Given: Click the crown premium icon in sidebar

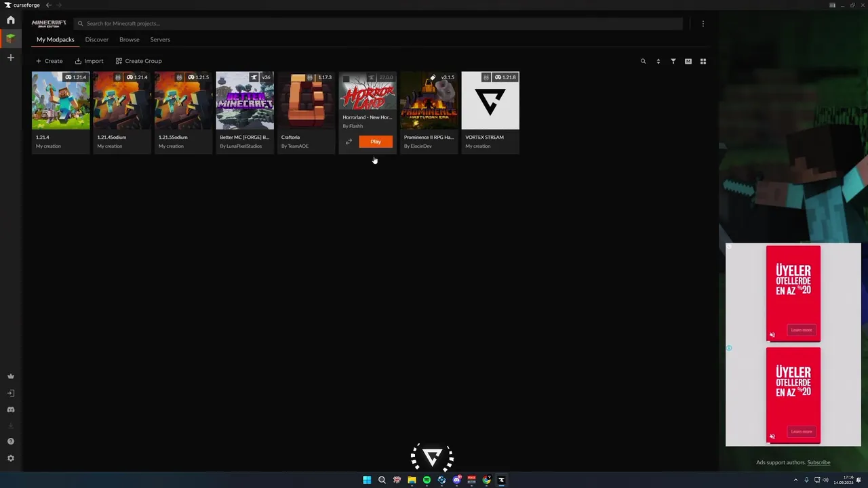Looking at the screenshot, I should (x=10, y=376).
